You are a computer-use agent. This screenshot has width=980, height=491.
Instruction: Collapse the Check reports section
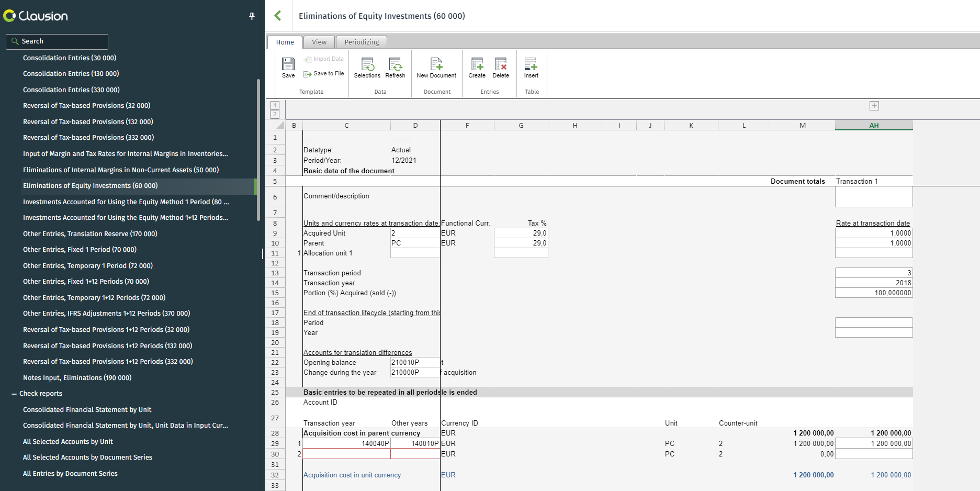coord(13,393)
